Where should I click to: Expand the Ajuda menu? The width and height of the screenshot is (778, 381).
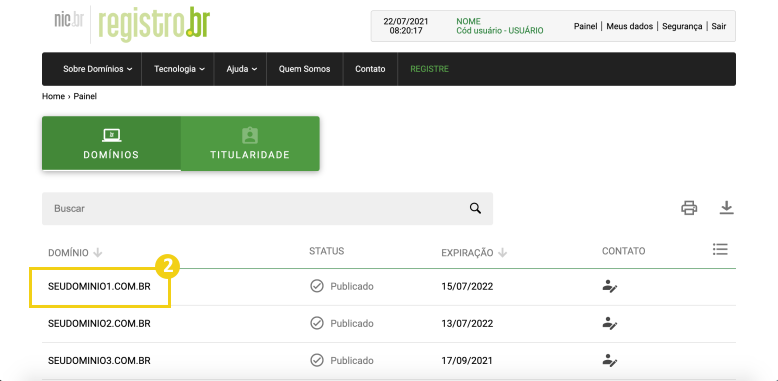point(242,69)
